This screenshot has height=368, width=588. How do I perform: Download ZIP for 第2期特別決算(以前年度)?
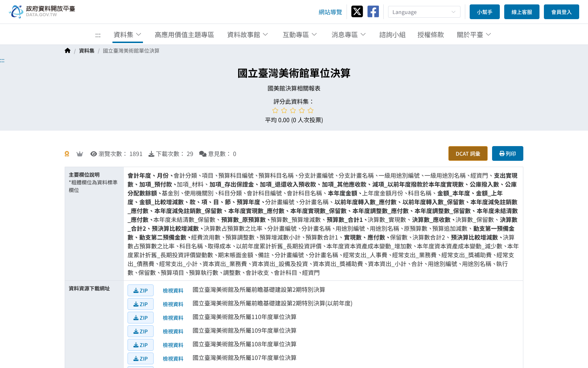point(140,304)
